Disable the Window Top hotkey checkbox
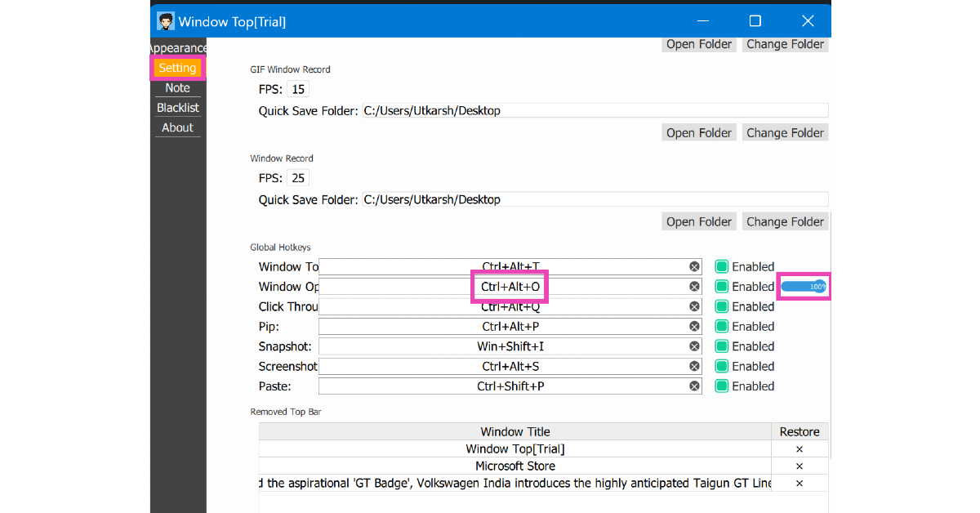 click(x=722, y=266)
